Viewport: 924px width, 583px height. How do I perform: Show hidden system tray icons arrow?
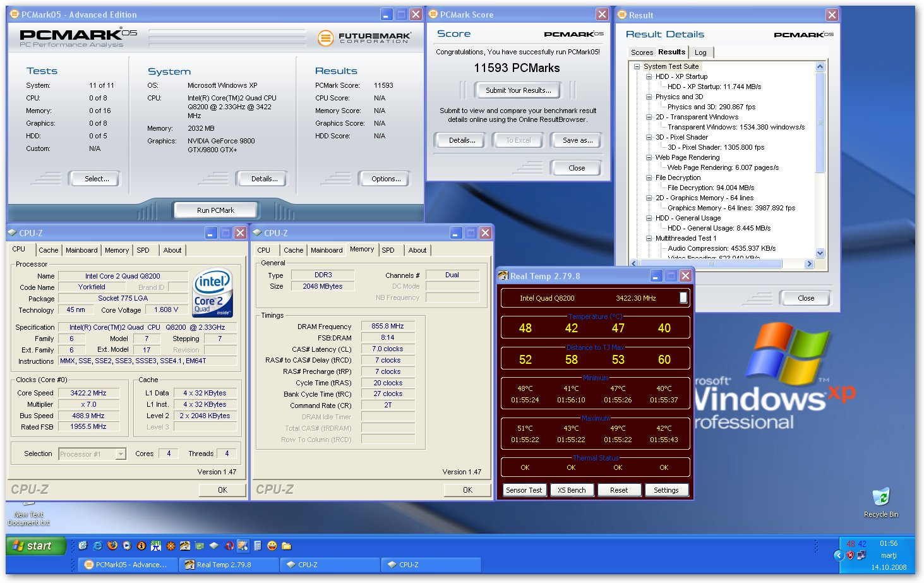[x=839, y=555]
